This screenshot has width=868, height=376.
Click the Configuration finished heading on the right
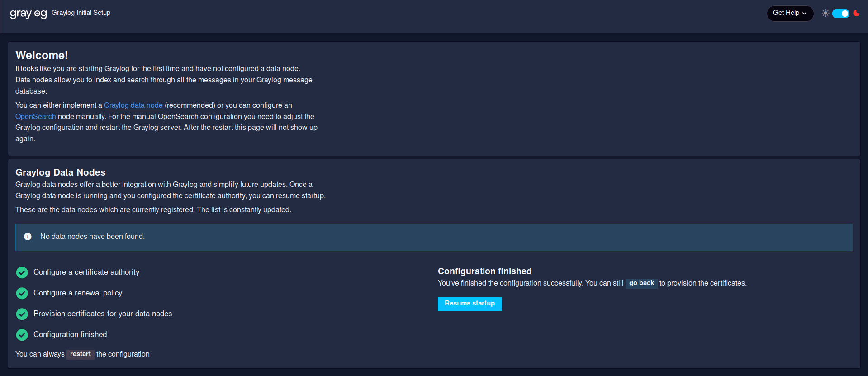[484, 271]
